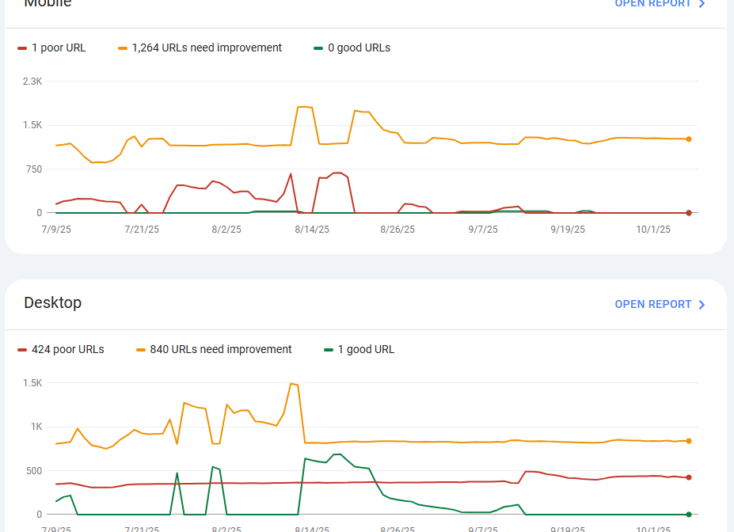Screen dimensions: 734x532
Task: Click orange endpoint dot on Mobile chart
Action: click(x=689, y=139)
